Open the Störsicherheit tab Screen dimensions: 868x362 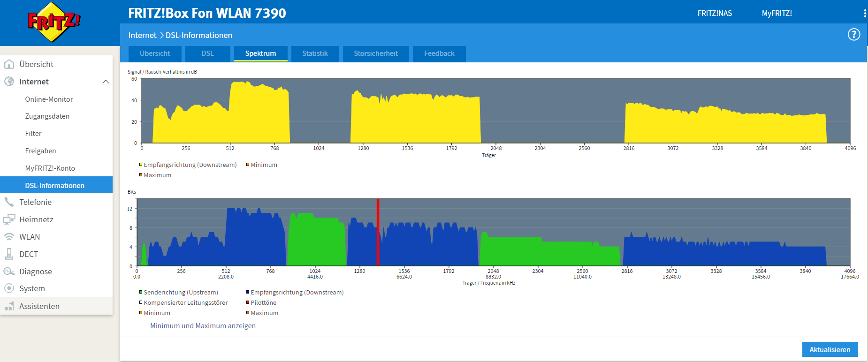coord(376,53)
